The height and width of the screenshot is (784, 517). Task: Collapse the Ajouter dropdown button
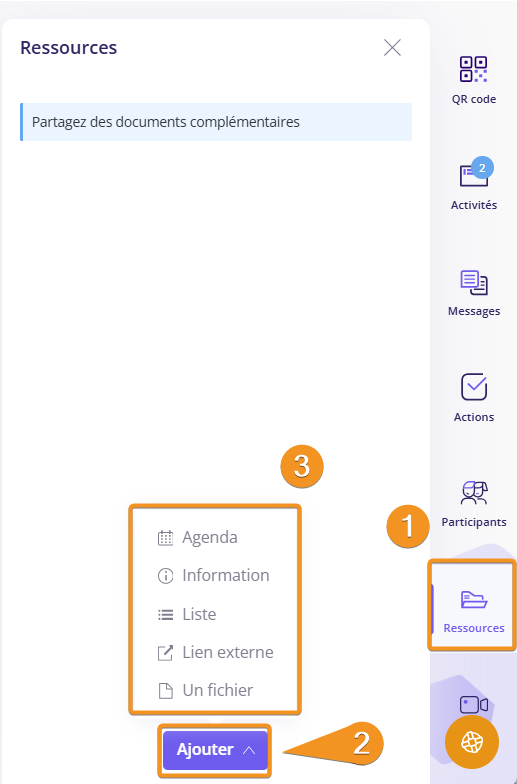[215, 750]
